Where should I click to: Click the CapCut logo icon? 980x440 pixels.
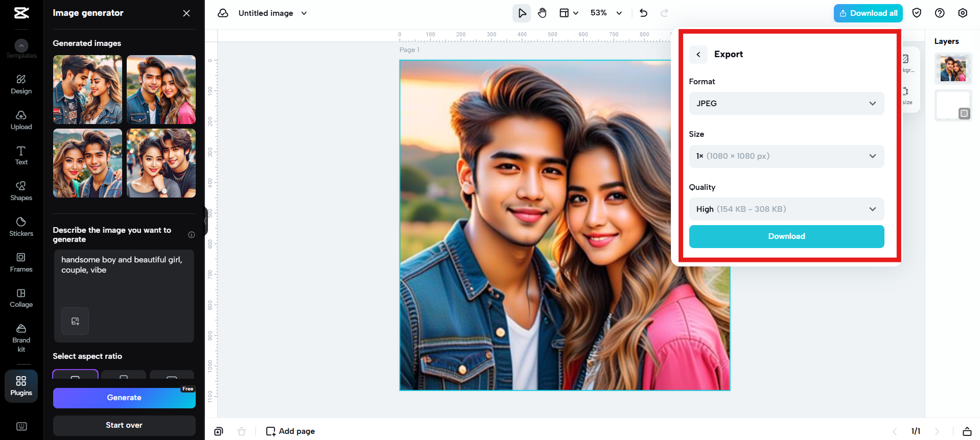[x=21, y=13]
